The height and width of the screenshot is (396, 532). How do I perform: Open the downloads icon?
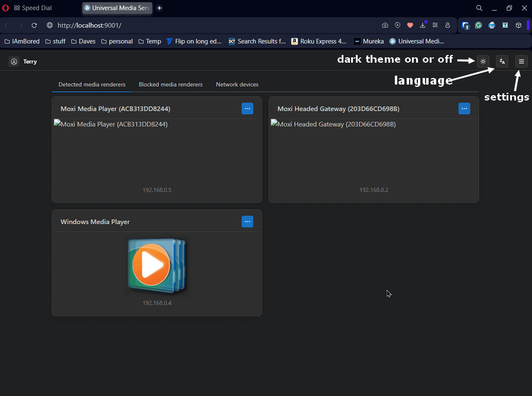pyautogui.click(x=423, y=25)
